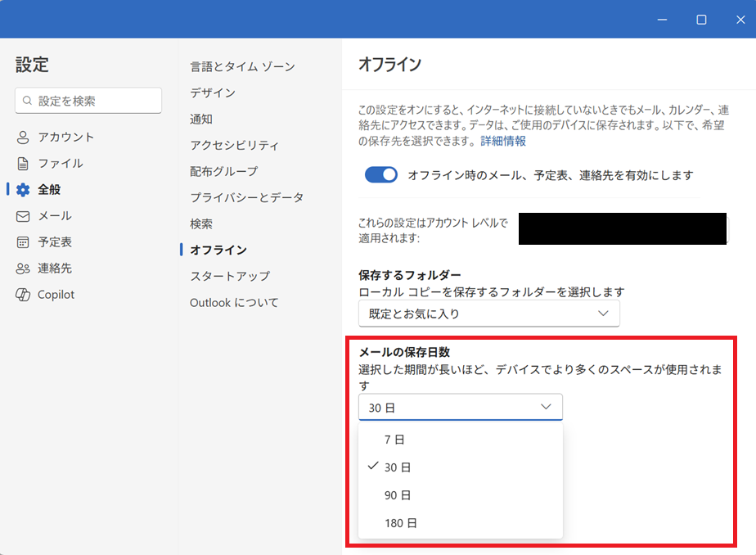
Task: Open the 詳細情報 link
Action: (502, 141)
